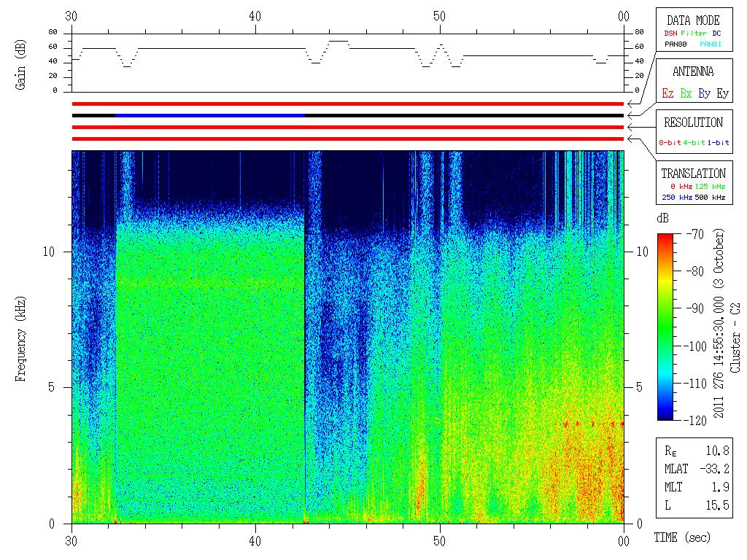Click the MLAT value -33.2
The image size is (747, 560).
[x=715, y=469]
